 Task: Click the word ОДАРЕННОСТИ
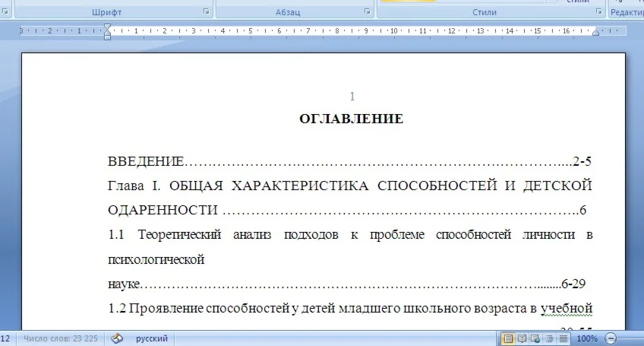coord(163,210)
